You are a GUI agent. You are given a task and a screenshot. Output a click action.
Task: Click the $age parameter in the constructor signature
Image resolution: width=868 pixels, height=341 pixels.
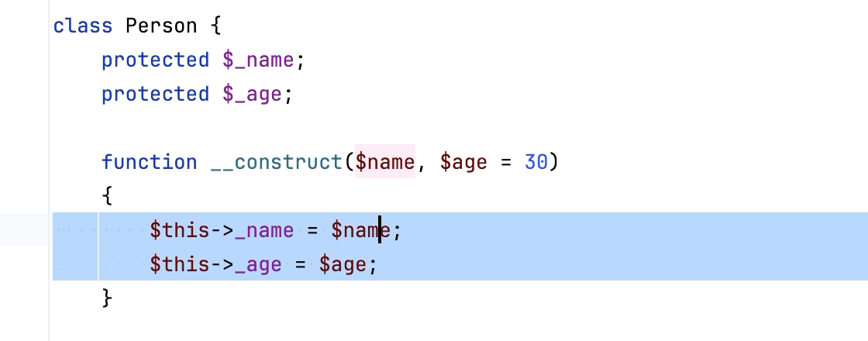463,162
